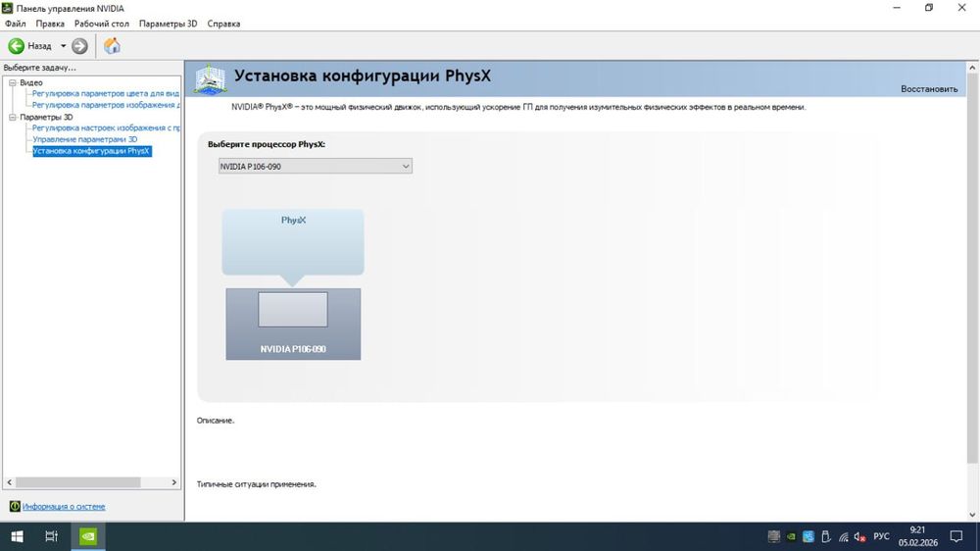Click the main pane vertical scrollbar thumb
Screen dimensions: 980x551
click(x=972, y=269)
